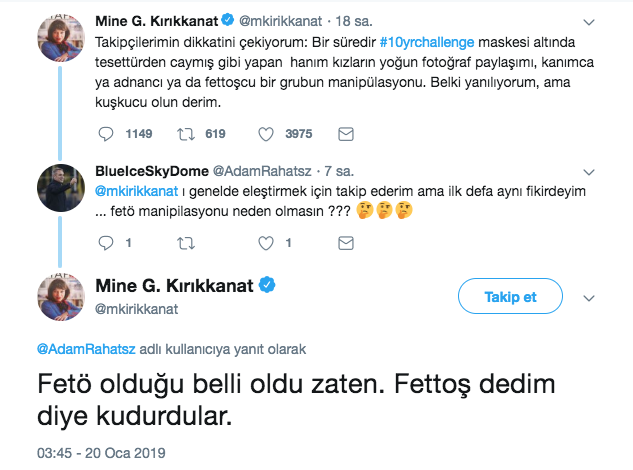Open the chevron menu on BlueIceSkyDome's tweet
This screenshot has width=633, height=470.
tap(589, 170)
